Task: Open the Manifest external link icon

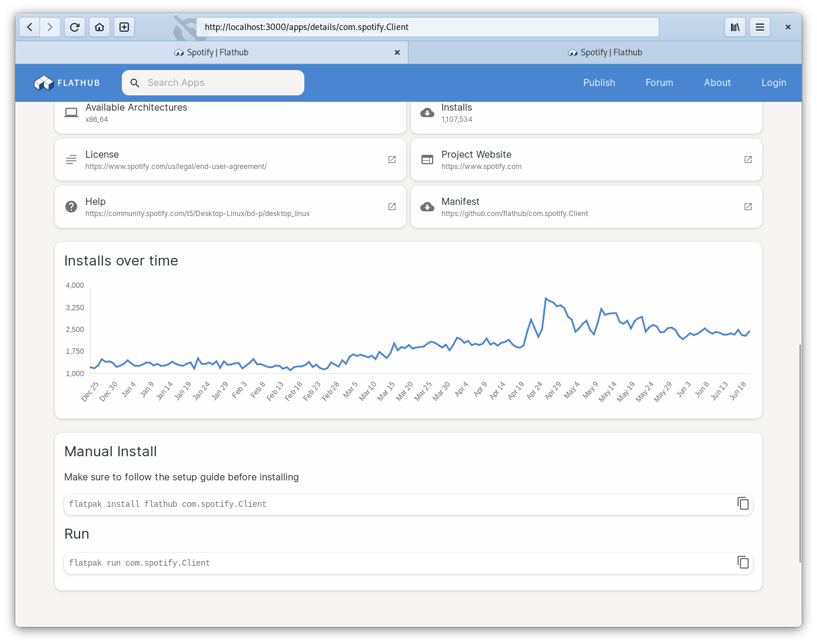Action: tap(748, 207)
